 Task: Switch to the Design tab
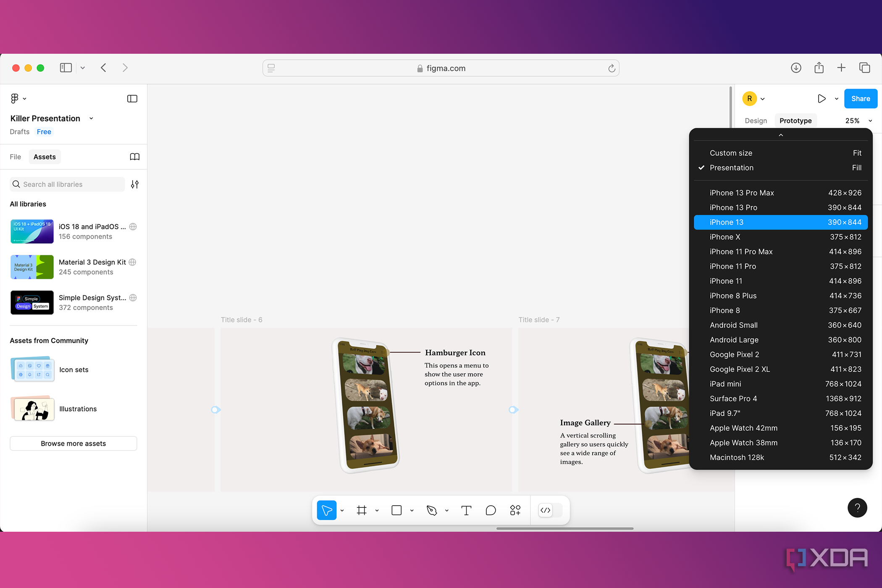756,121
